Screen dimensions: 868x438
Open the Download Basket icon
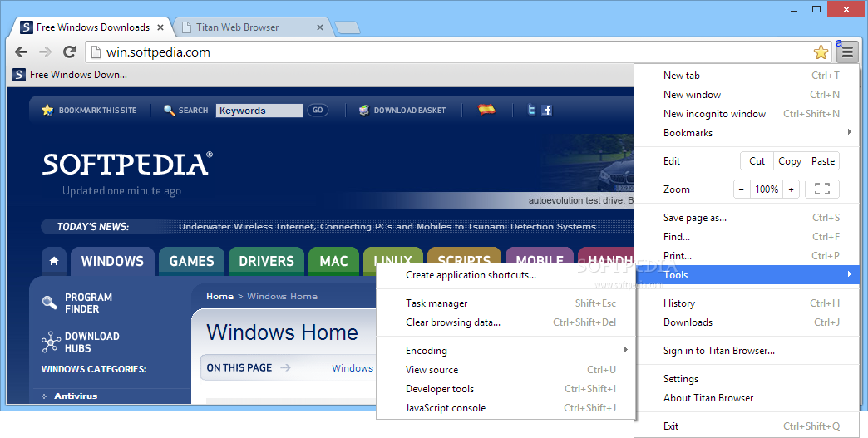[363, 110]
